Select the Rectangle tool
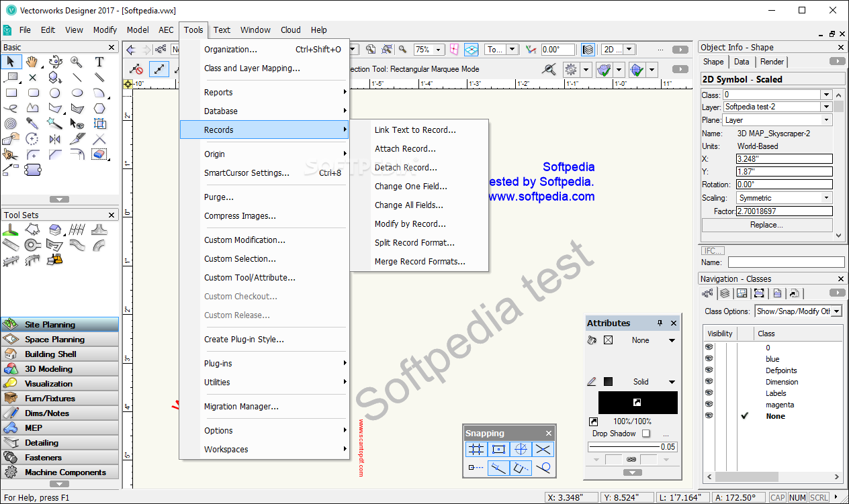This screenshot has width=849, height=504. 10,93
